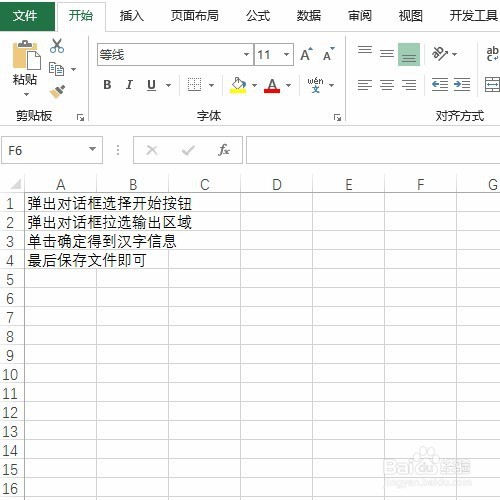Switch to the 审阅 tab
This screenshot has width=500, height=500.
[x=360, y=15]
